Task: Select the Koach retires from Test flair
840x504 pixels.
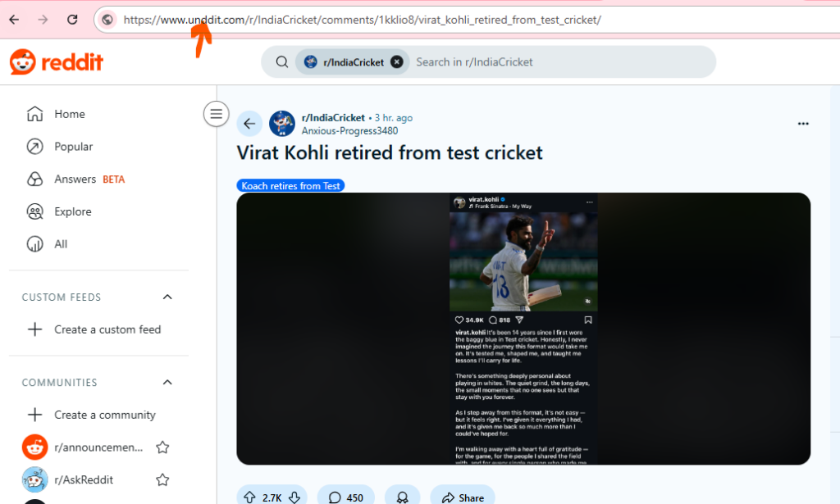Action: coord(290,186)
